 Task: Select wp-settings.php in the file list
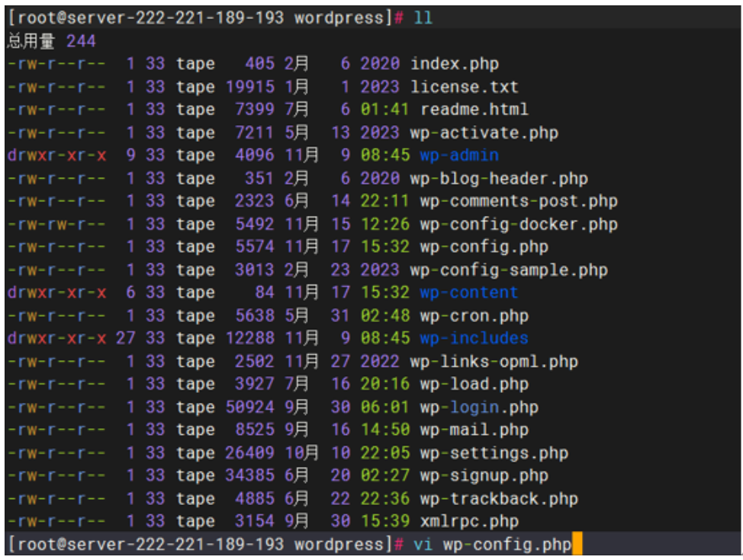coord(494,453)
